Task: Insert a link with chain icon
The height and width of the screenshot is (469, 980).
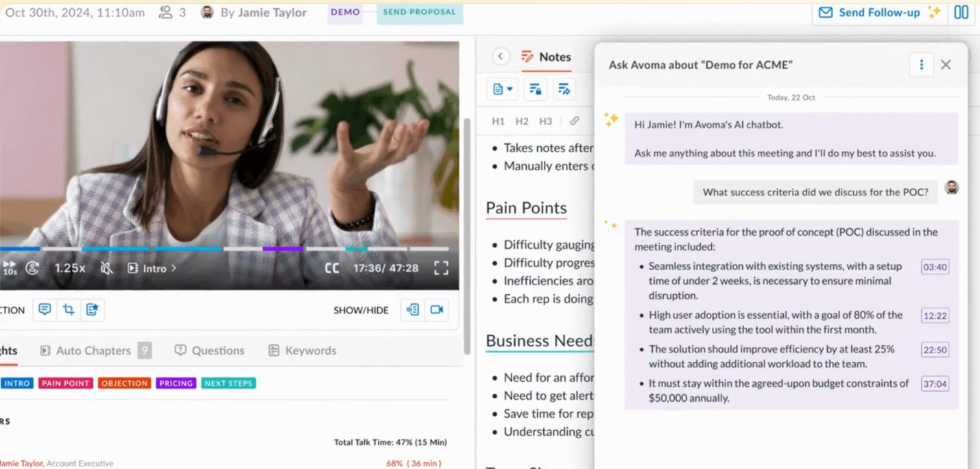Action: 575,121
